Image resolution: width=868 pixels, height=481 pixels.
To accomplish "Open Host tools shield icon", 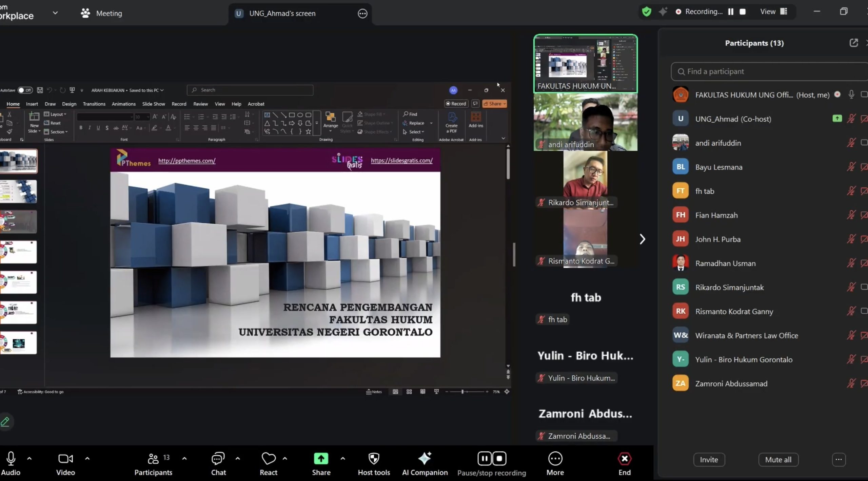I will click(374, 459).
